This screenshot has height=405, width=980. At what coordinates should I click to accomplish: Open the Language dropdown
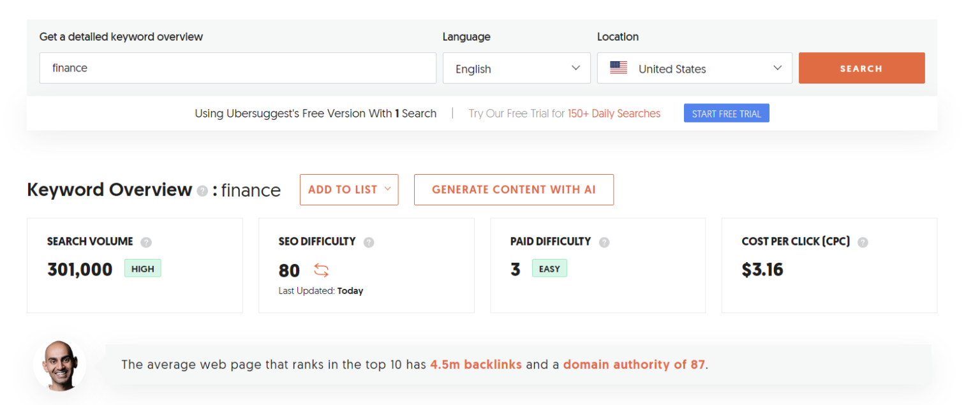(x=516, y=68)
